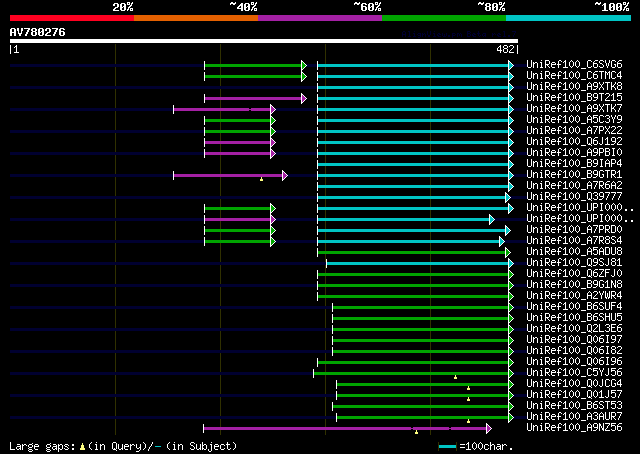The image size is (640, 454).
Task: Select the UniRef100_A7R6A2 label
Action: [x=574, y=186]
